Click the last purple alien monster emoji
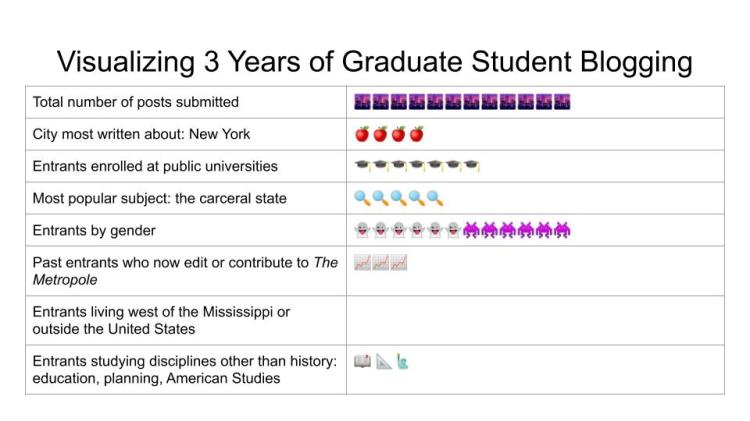 562,230
